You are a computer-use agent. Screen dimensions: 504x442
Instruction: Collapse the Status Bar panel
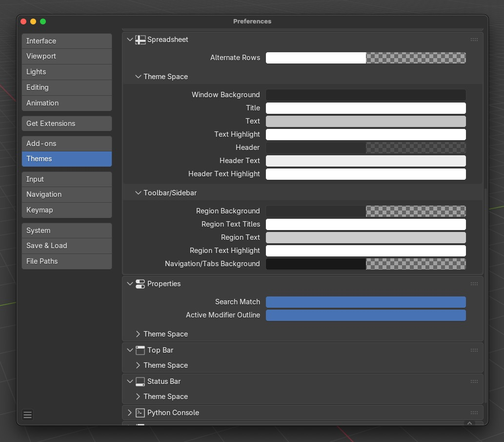point(130,381)
